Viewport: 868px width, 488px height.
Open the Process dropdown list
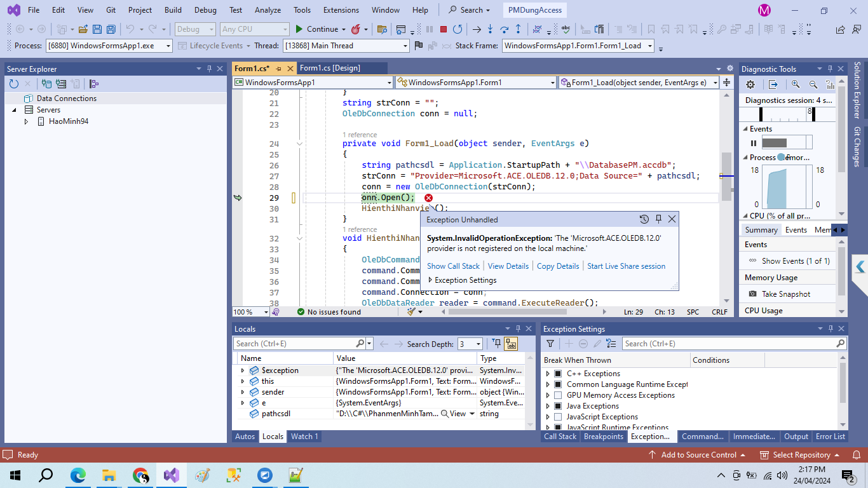tap(168, 46)
